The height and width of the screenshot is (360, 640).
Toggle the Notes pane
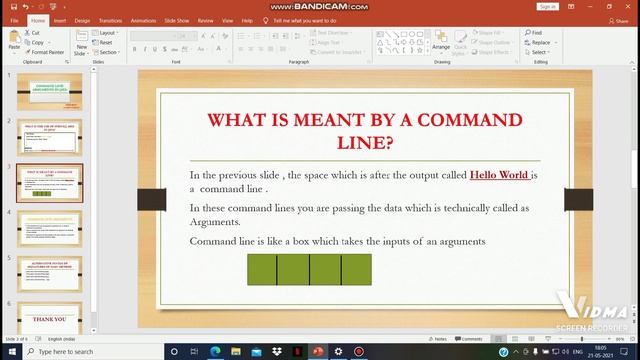(x=438, y=339)
